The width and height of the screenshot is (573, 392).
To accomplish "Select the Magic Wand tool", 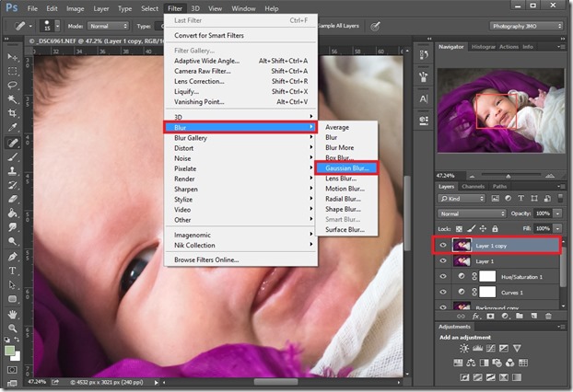I will 12,99.
